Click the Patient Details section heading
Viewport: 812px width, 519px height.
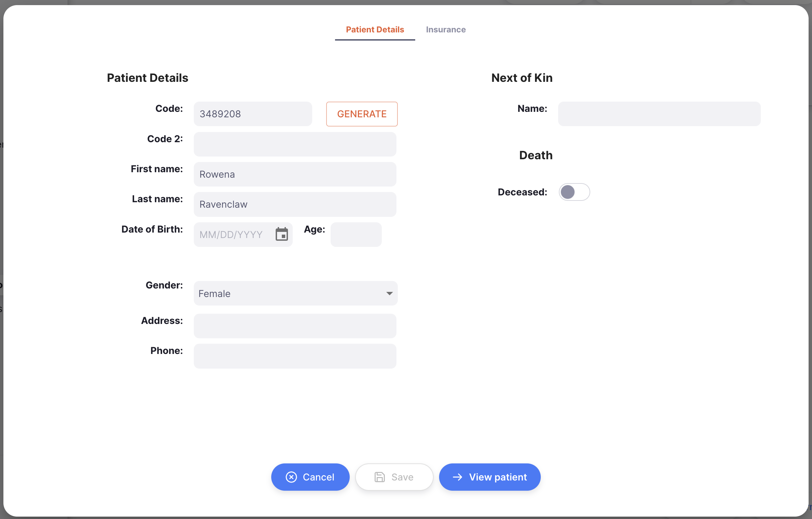[147, 78]
